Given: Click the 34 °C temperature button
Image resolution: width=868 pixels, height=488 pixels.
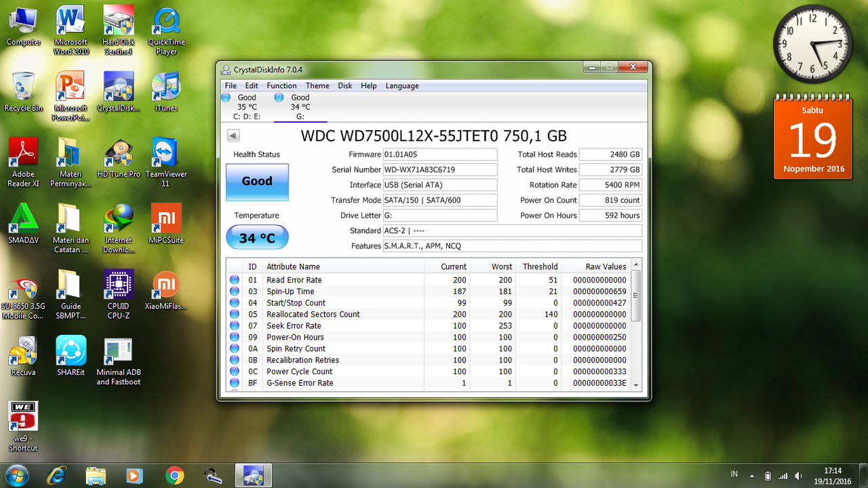Looking at the screenshot, I should click(257, 238).
